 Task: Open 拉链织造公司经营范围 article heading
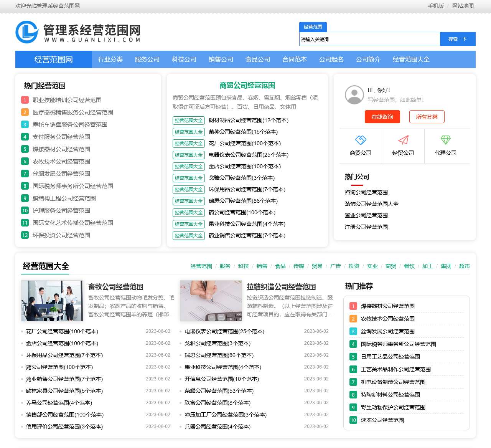click(280, 287)
